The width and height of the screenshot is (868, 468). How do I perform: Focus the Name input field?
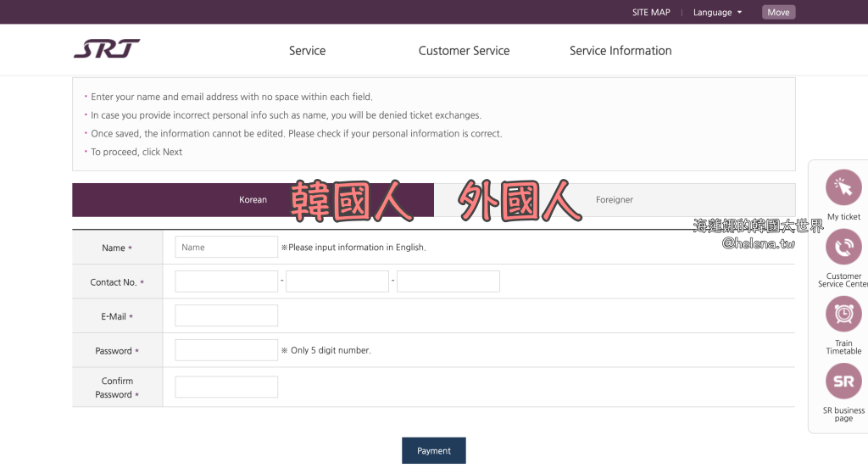point(226,247)
